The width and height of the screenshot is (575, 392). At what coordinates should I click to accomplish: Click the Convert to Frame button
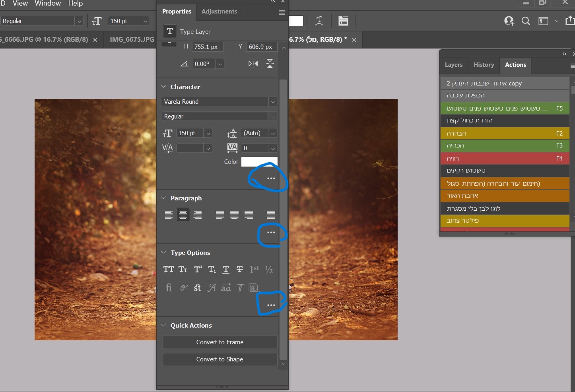tap(220, 342)
